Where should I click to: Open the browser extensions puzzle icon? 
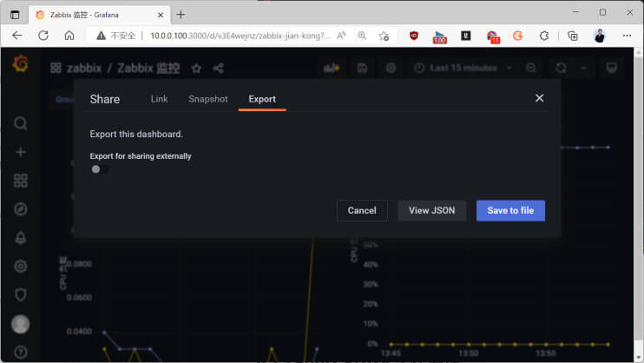tap(544, 36)
